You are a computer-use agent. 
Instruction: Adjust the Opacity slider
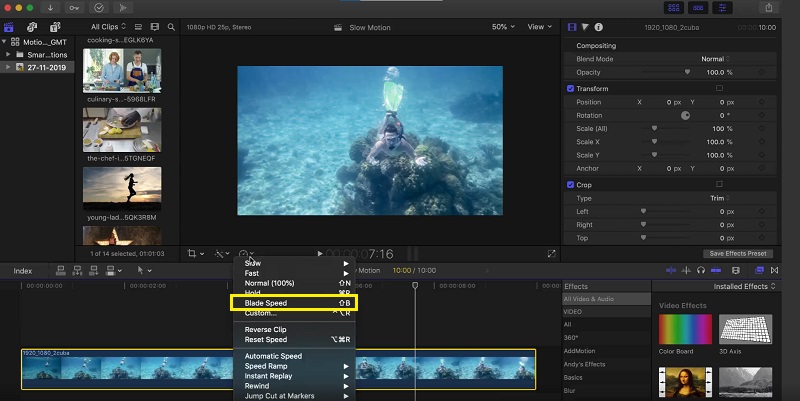click(x=687, y=72)
